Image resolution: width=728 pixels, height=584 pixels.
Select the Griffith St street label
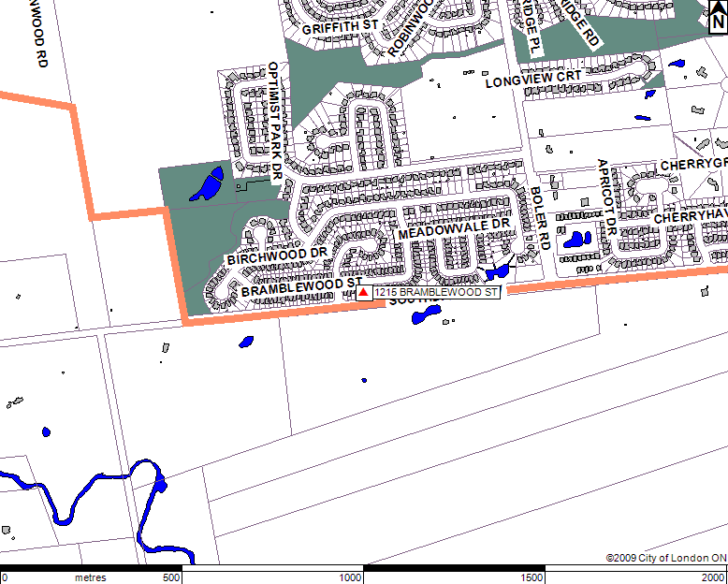(339, 29)
